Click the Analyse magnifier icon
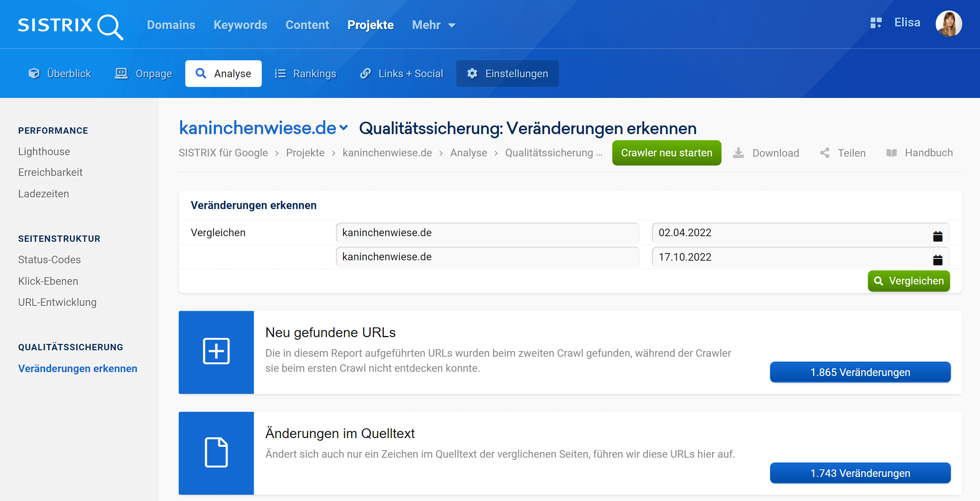 coord(201,73)
